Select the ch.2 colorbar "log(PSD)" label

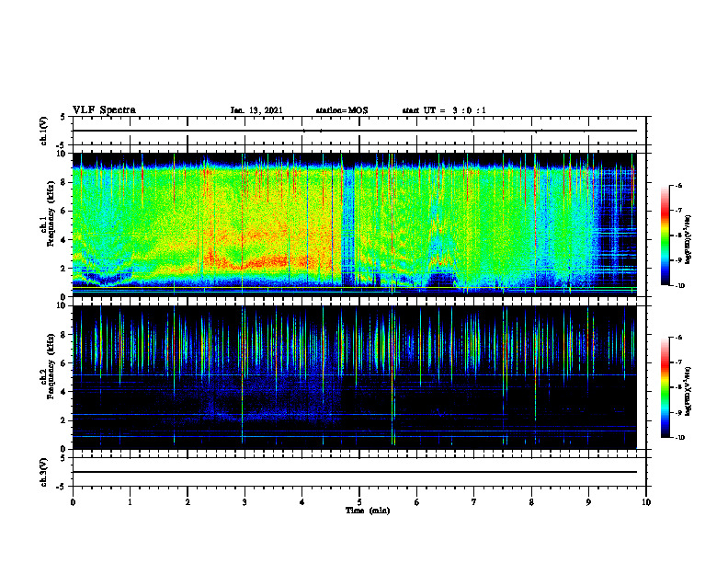pyautogui.click(x=688, y=392)
